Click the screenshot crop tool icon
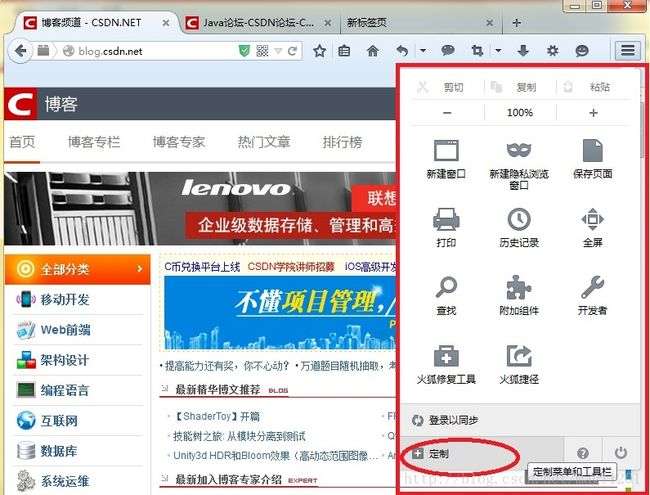650x495 pixels. pos(477,51)
